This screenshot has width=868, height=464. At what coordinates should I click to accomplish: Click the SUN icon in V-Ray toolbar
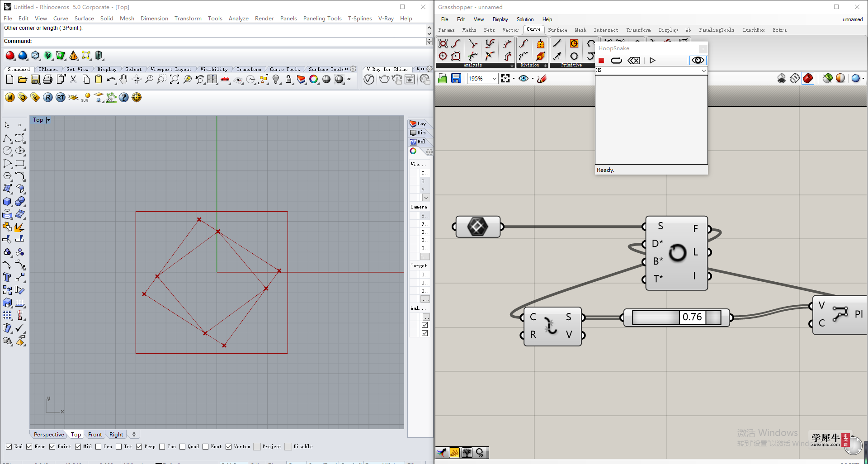pos(86,97)
